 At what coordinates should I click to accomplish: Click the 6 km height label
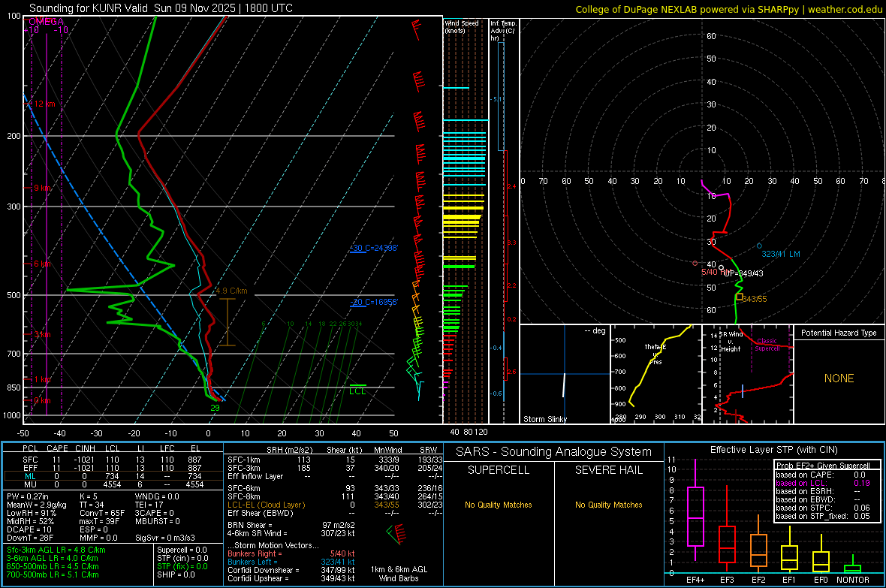42,264
